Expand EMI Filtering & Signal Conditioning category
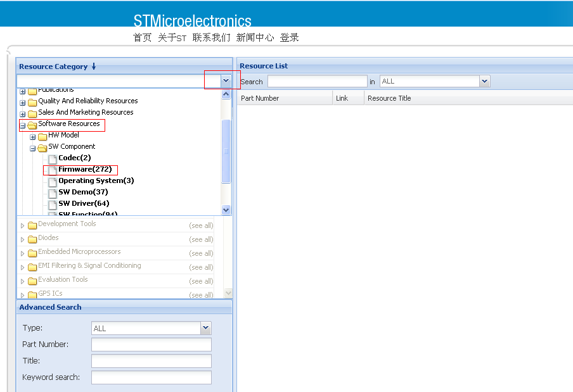573x392 pixels. pos(22,267)
